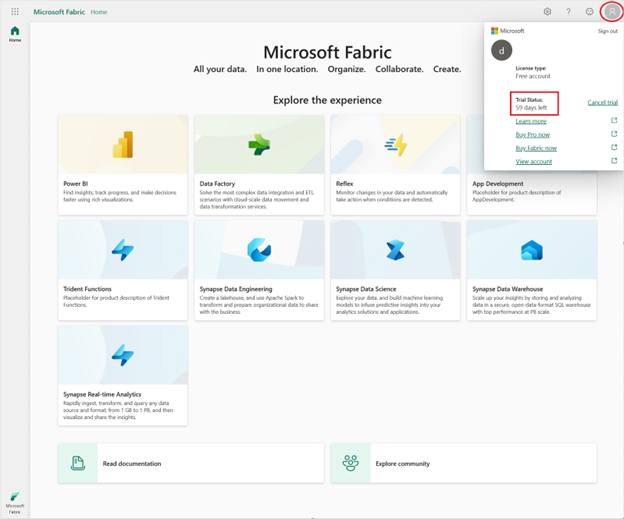Click the account profile icon
This screenshot has height=519, width=624.
(612, 12)
